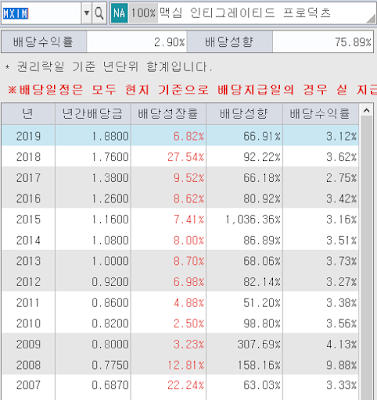Sort by 년간배당금 column header
The height and width of the screenshot is (400, 377).
93,114
